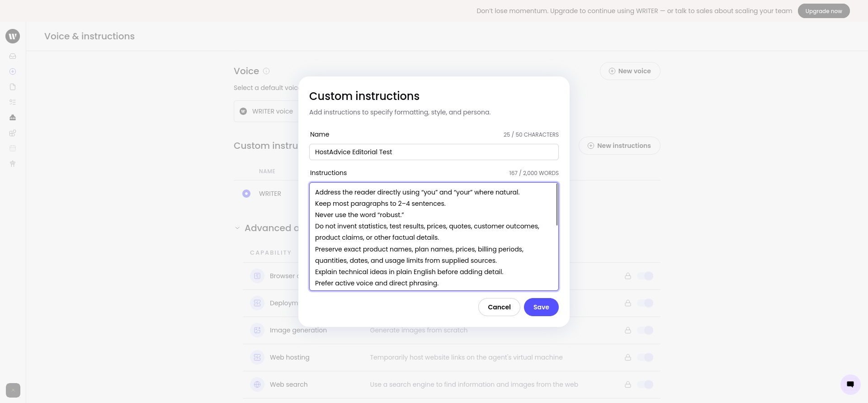Image resolution: width=868 pixels, height=403 pixels.
Task: Open the apps grid sidebar icon
Action: [13, 133]
